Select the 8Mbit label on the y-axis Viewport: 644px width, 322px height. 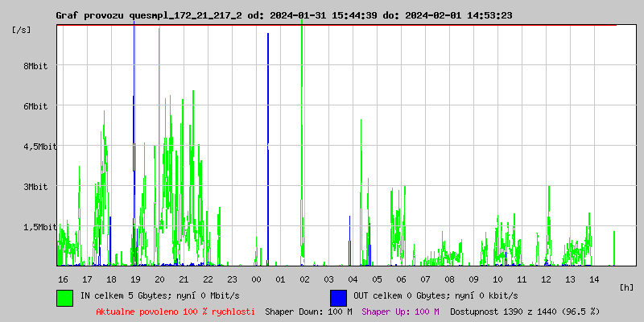[x=35, y=66]
